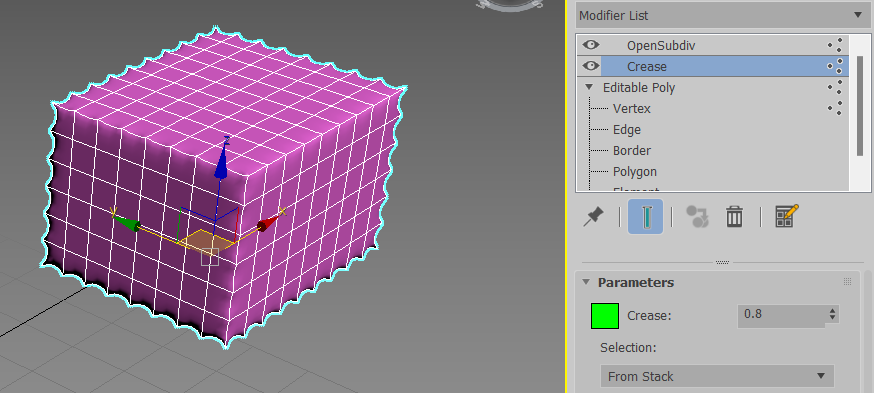Collapse the Editable Poly tree
Viewport: 874px width, 393px height.
point(589,87)
